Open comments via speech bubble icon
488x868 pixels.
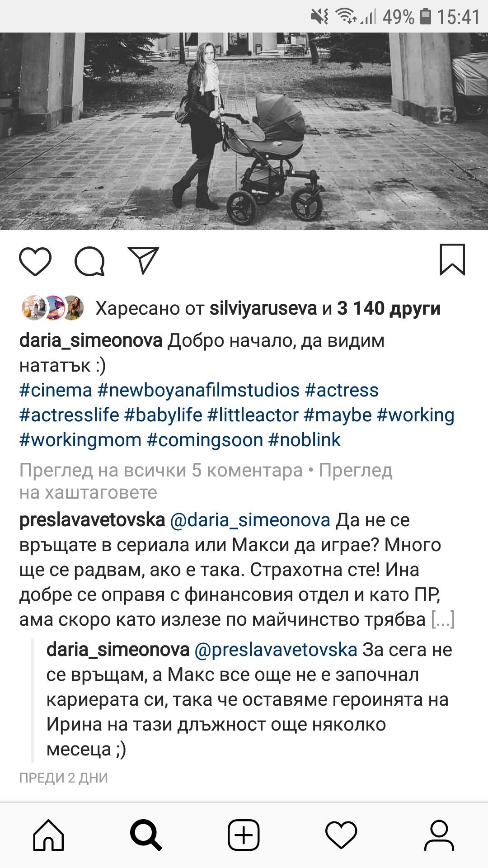pos(89,261)
